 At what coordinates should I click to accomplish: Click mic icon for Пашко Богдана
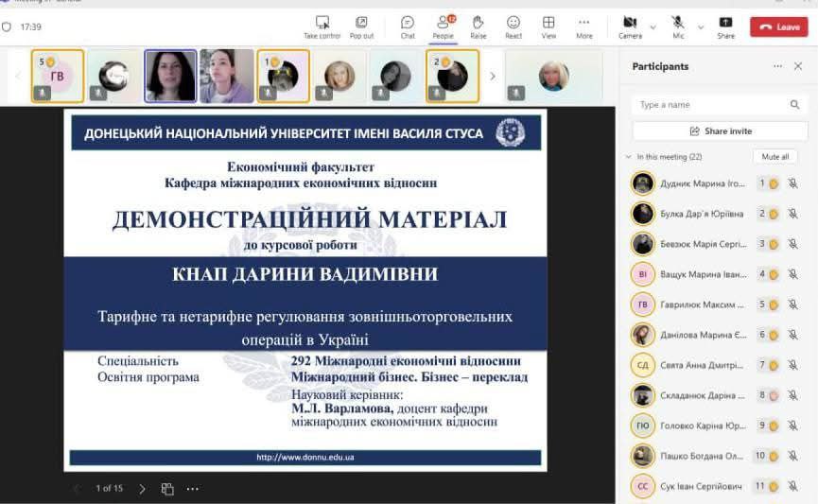(x=793, y=456)
